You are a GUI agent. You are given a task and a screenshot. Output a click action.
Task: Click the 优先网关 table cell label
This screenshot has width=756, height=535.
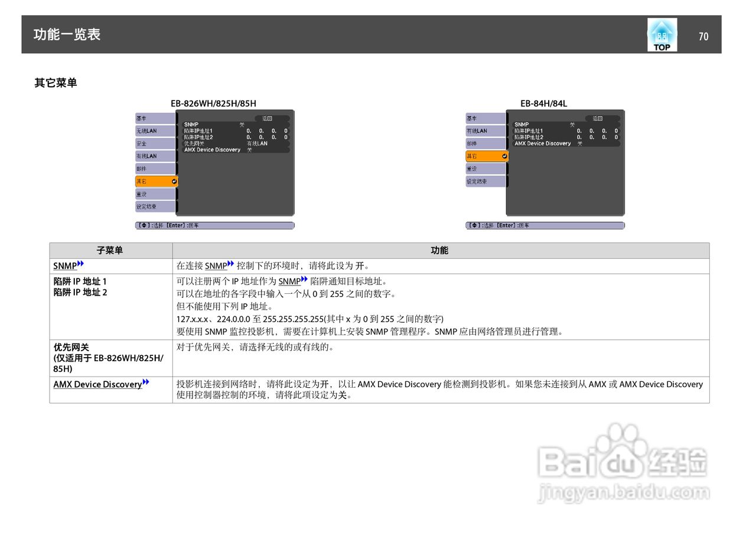[71, 348]
